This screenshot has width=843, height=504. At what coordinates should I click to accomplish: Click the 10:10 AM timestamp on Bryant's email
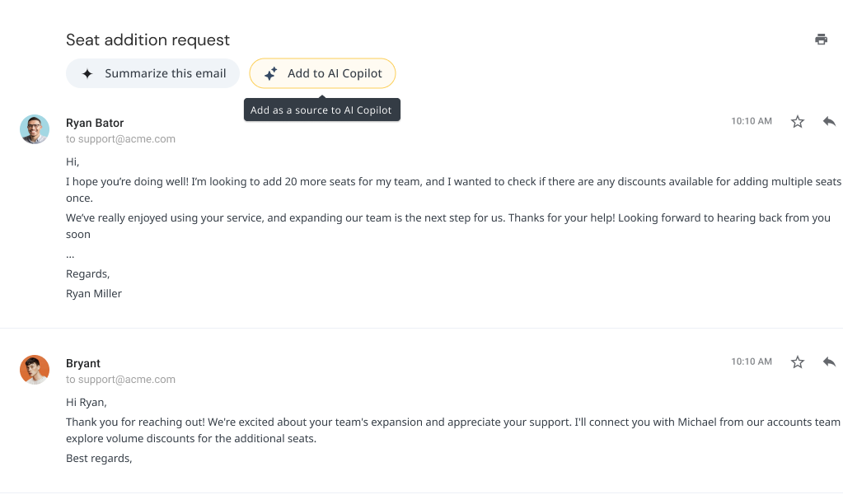tap(752, 362)
